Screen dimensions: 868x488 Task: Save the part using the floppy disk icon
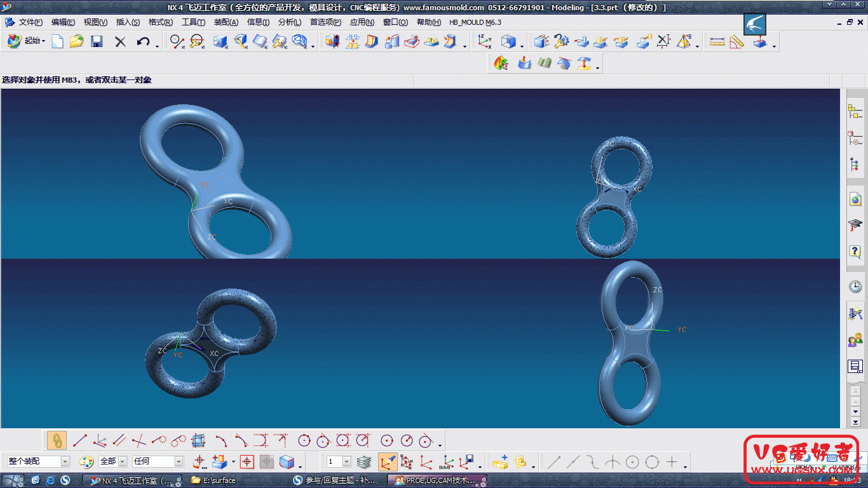pyautogui.click(x=97, y=42)
